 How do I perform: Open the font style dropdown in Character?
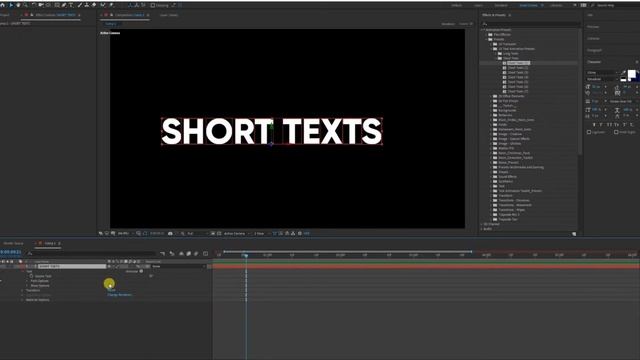click(602, 79)
